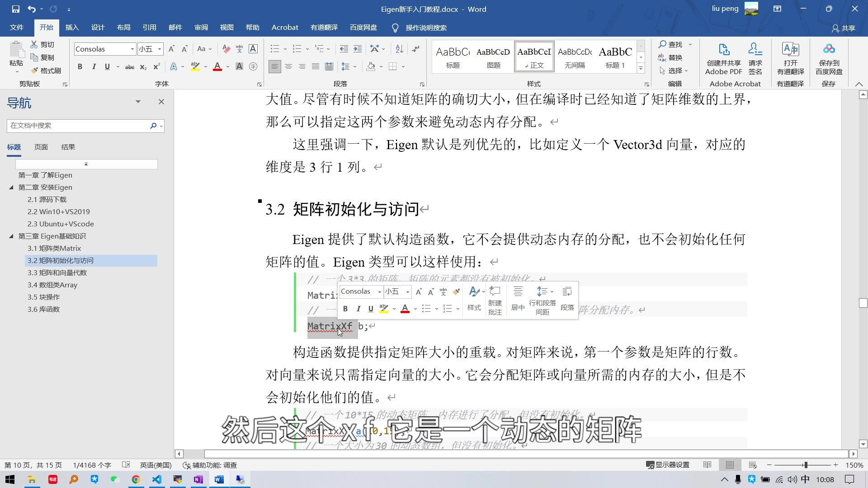Sort the selection with the A-Z icon
Viewport: 868px width, 488px height.
coord(399,49)
